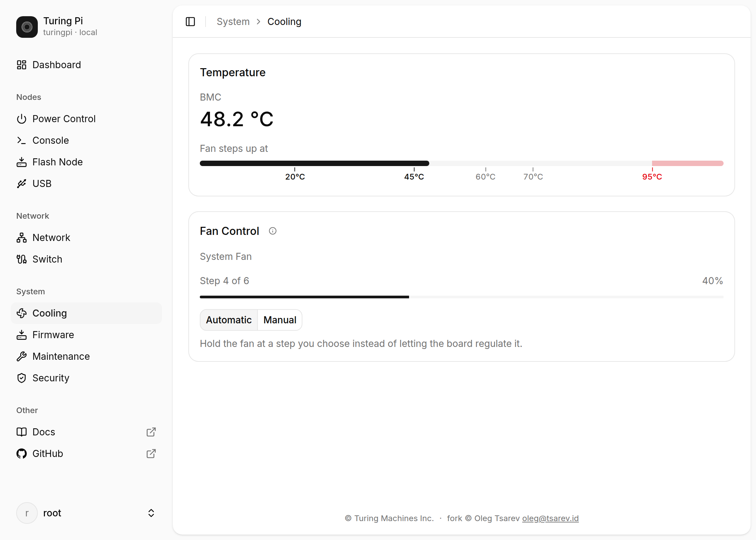Open the Network settings page
Viewport: 756px width, 540px height.
pos(86,238)
